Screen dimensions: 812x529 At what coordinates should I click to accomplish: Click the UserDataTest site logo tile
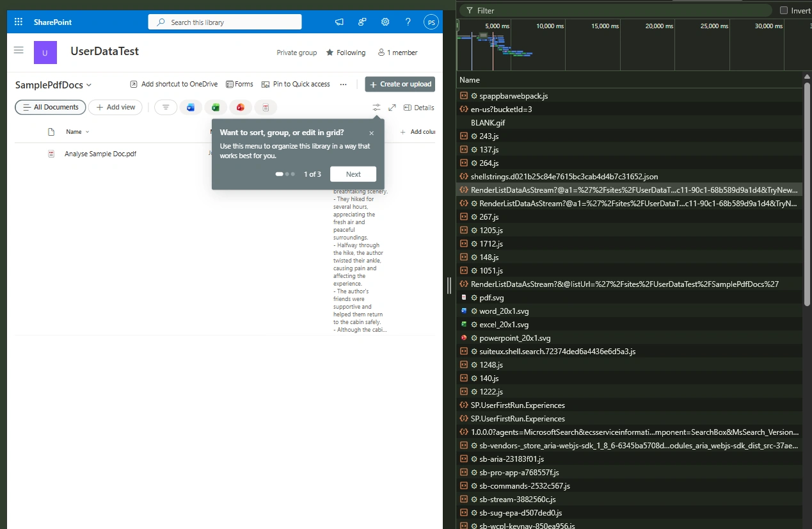pos(45,53)
